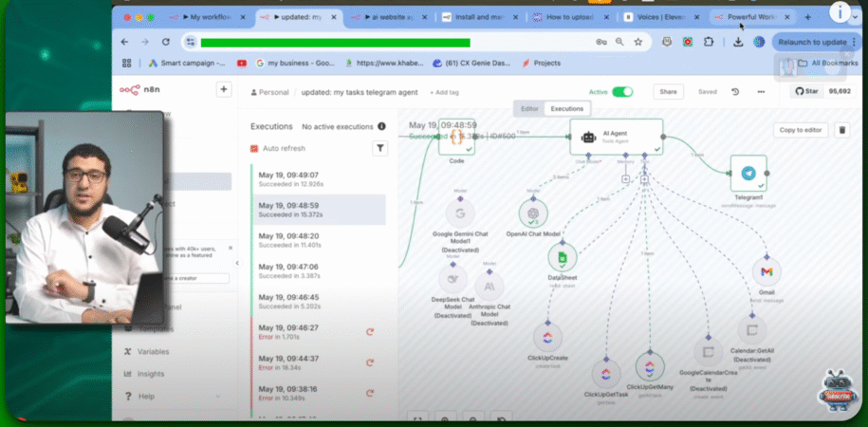Click the Add tag link
This screenshot has width=868, height=427.
[x=444, y=92]
